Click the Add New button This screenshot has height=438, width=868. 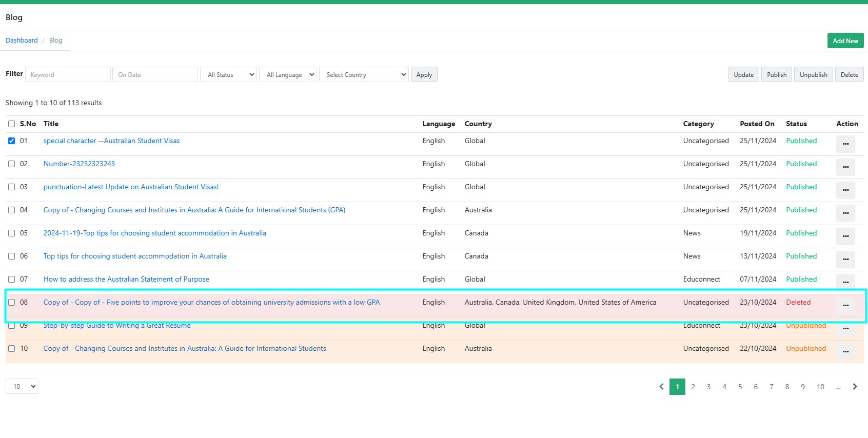click(x=845, y=41)
